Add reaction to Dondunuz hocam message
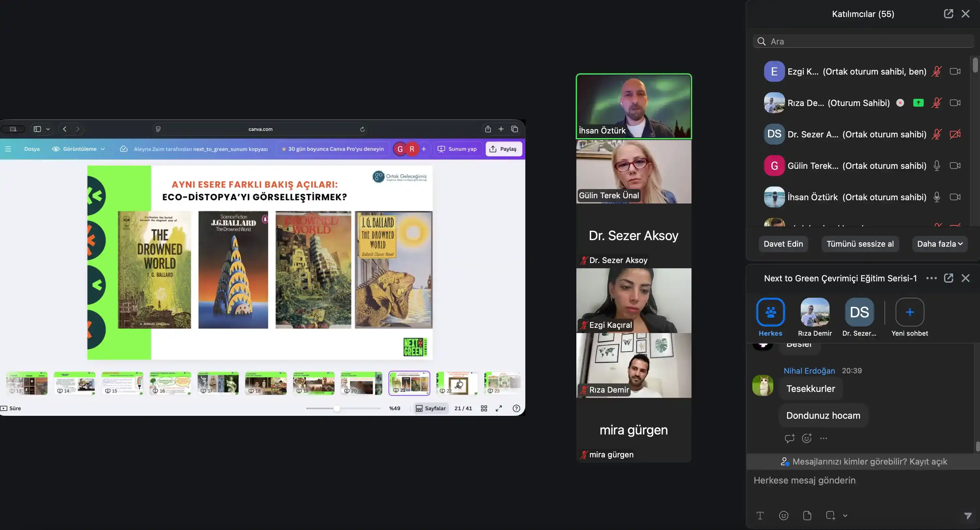980x530 pixels. 807,438
